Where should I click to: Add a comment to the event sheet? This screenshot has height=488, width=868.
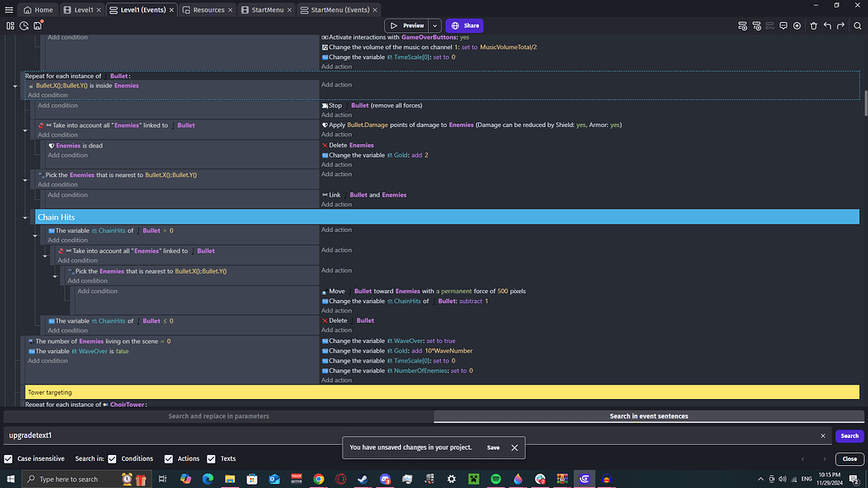[784, 26]
